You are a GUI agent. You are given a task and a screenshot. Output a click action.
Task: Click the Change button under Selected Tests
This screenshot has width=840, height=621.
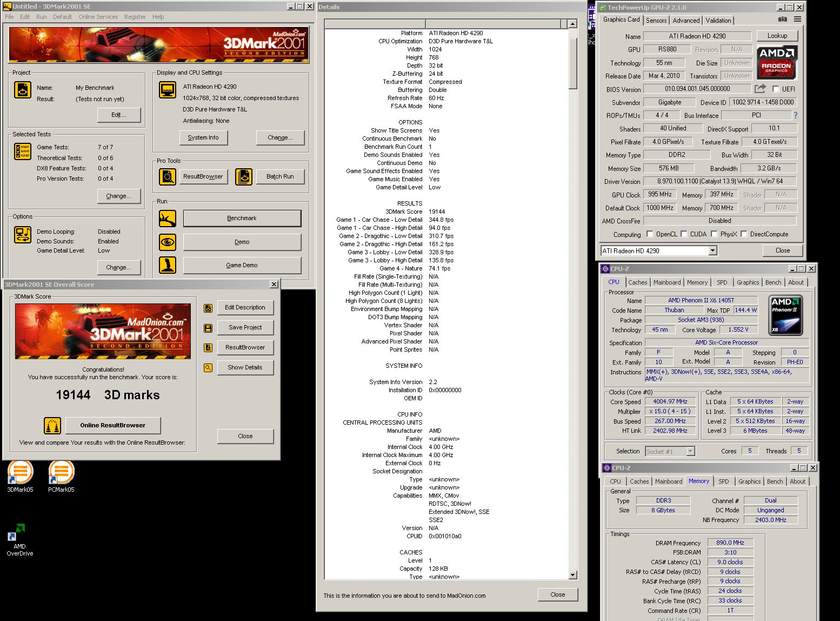tap(118, 196)
